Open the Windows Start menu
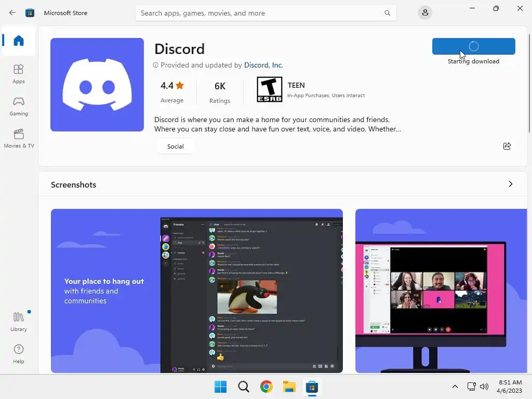The image size is (532, 399). 220,387
